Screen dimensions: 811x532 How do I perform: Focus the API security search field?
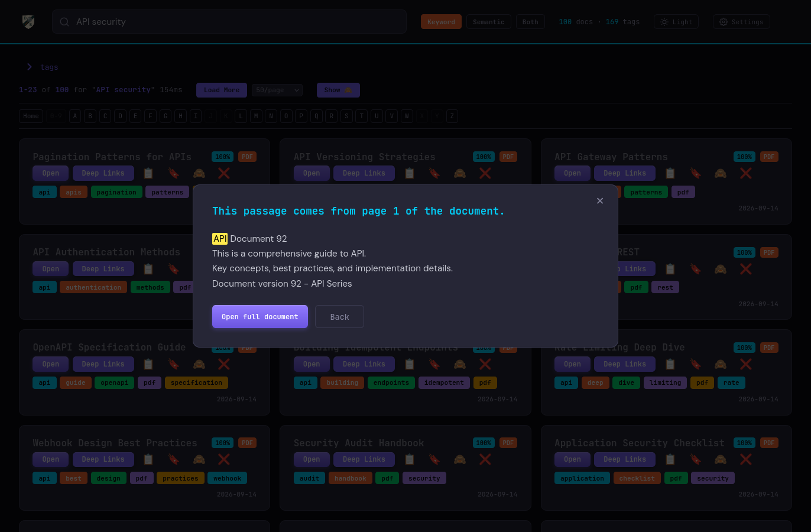pos(229,22)
